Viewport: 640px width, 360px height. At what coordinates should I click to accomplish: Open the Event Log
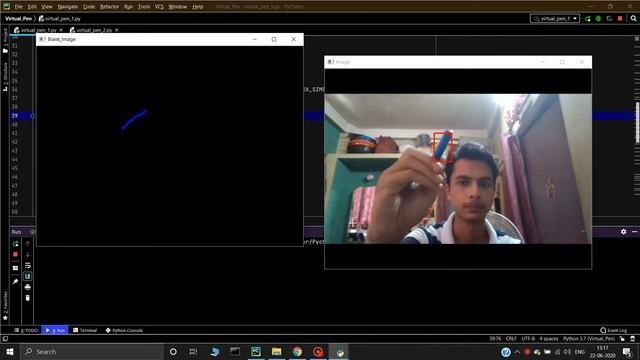[x=613, y=330]
